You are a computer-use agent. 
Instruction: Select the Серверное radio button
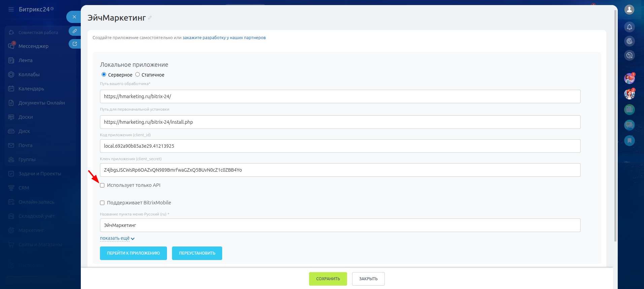tap(104, 75)
